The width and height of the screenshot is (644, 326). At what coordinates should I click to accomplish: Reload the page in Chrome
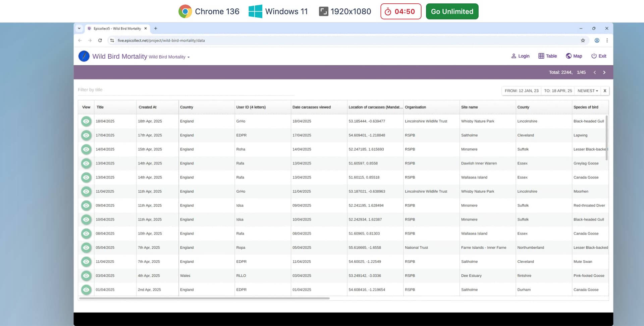tap(100, 41)
